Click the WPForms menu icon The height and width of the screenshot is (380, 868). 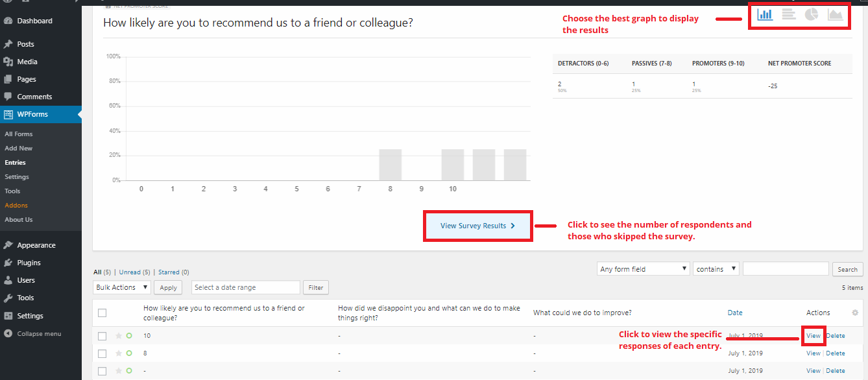pos(8,114)
